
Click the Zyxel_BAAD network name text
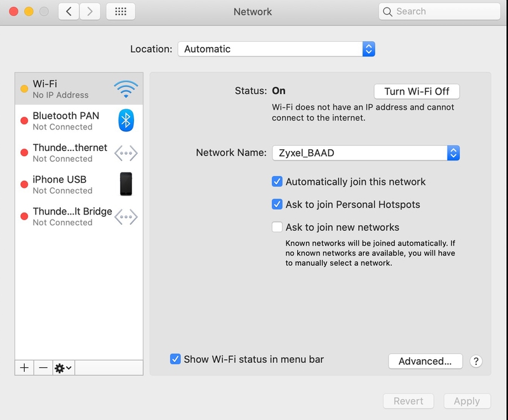[x=307, y=153]
